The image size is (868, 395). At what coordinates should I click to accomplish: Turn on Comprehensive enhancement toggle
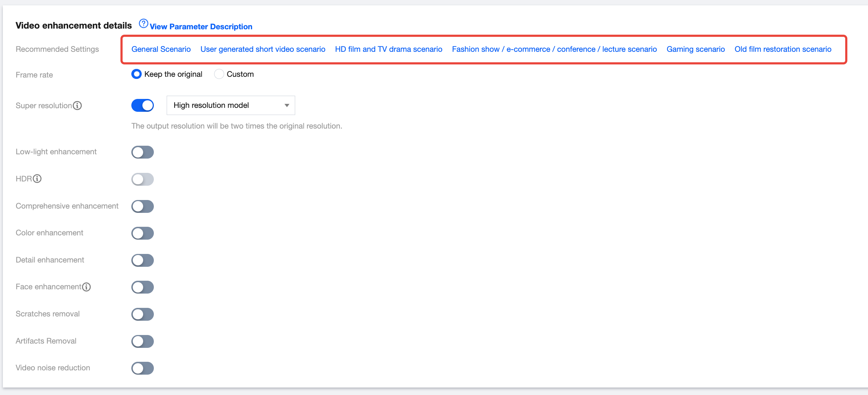142,206
